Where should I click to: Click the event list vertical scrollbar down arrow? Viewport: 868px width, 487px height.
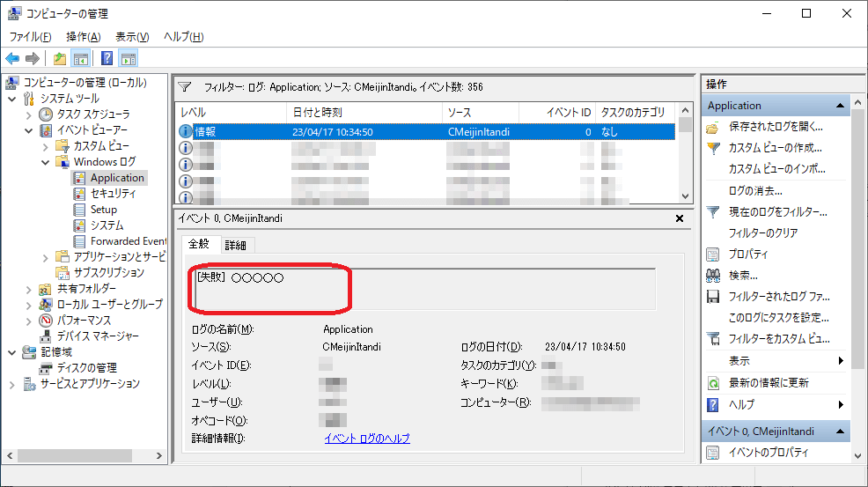tap(686, 196)
